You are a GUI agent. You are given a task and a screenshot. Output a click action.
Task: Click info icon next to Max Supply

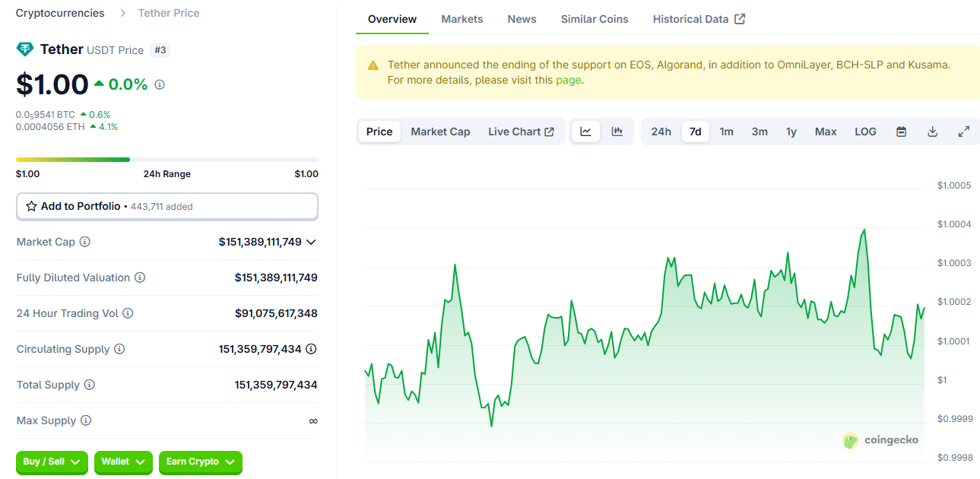point(86,420)
